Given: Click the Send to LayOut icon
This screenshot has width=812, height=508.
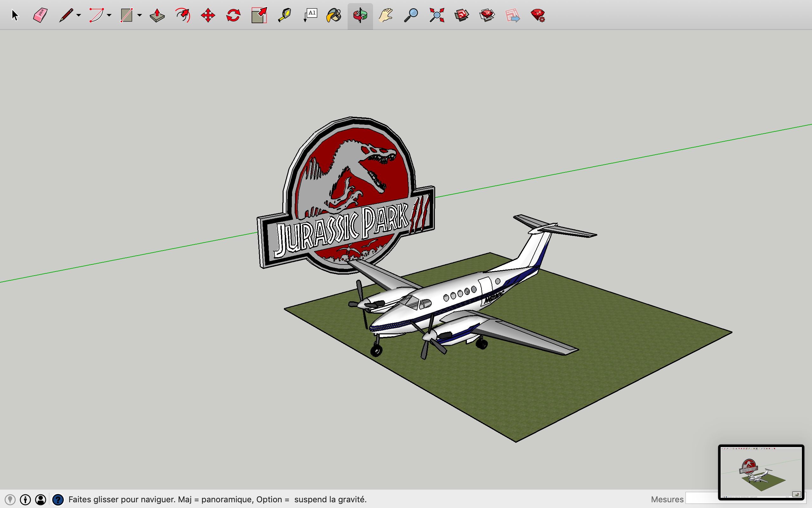Looking at the screenshot, I should [512, 16].
